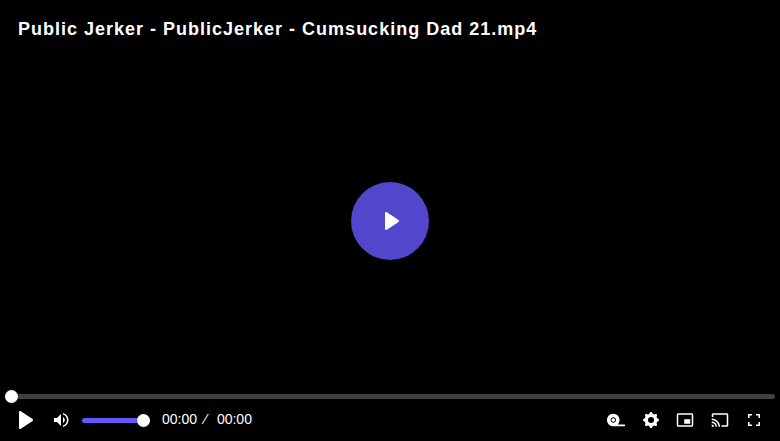Click the elapsed time 00:00 label
Image resolution: width=780 pixels, height=441 pixels.
[179, 420]
